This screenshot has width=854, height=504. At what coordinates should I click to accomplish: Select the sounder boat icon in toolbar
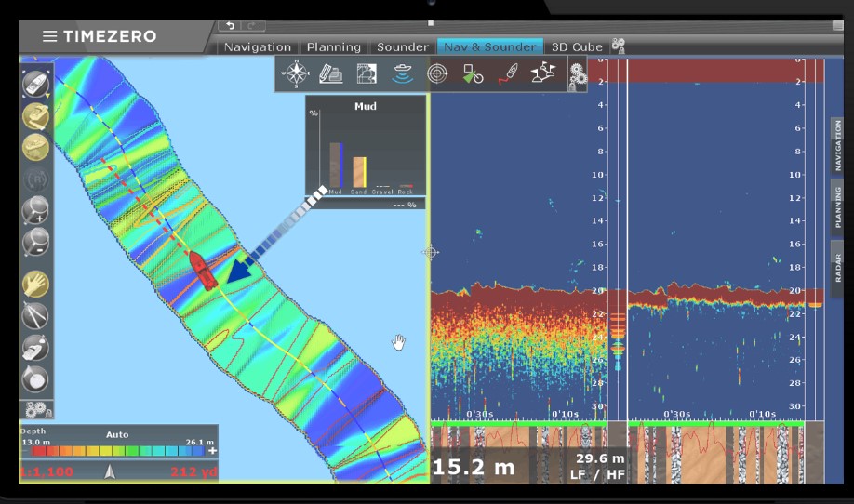coord(402,73)
